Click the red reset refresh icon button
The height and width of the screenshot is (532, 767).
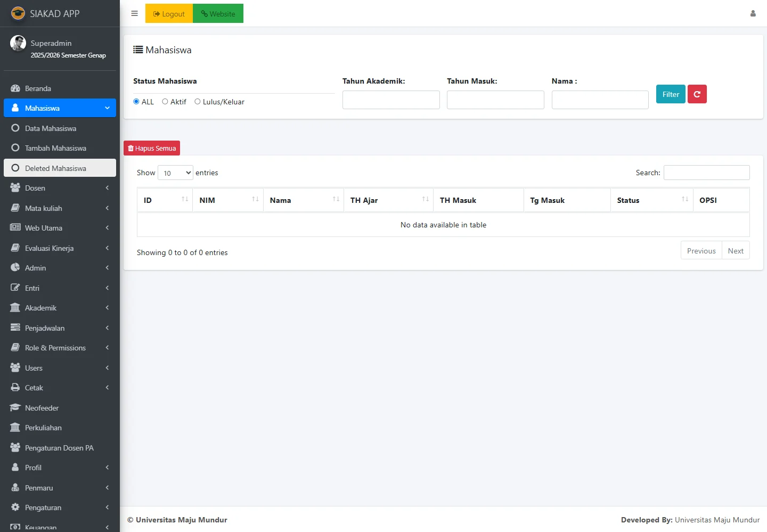[697, 94]
